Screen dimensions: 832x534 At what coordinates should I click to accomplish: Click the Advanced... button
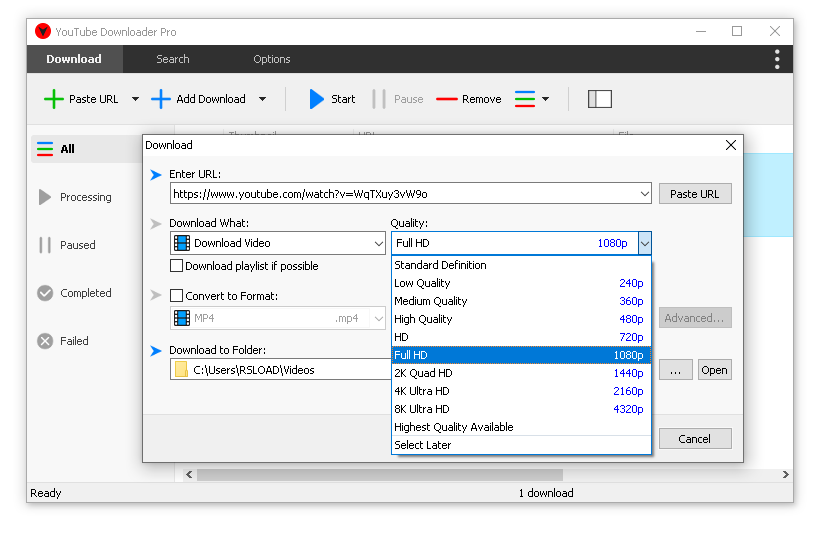[695, 318]
